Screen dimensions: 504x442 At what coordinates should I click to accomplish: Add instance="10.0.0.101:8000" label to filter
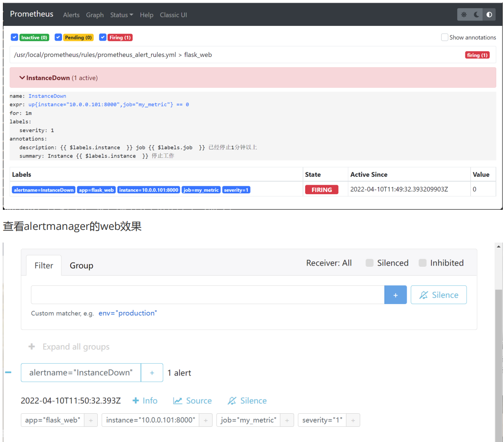206,420
